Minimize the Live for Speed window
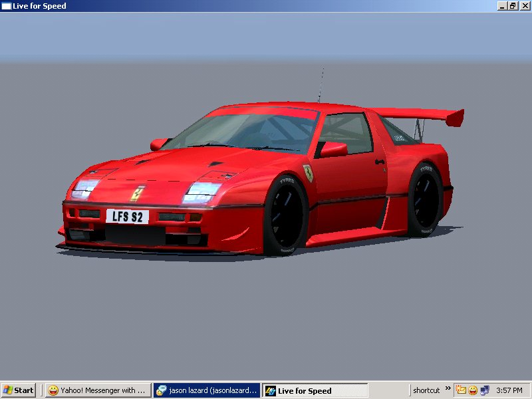The image size is (532, 399). [503, 6]
